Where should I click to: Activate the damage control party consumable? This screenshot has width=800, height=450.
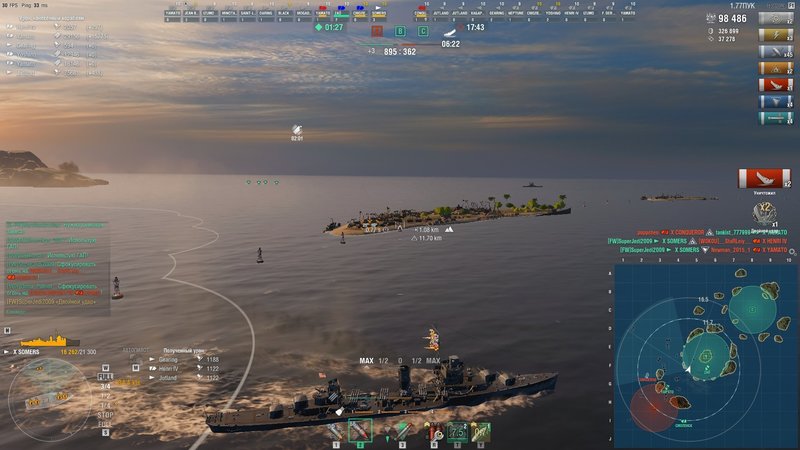click(434, 432)
